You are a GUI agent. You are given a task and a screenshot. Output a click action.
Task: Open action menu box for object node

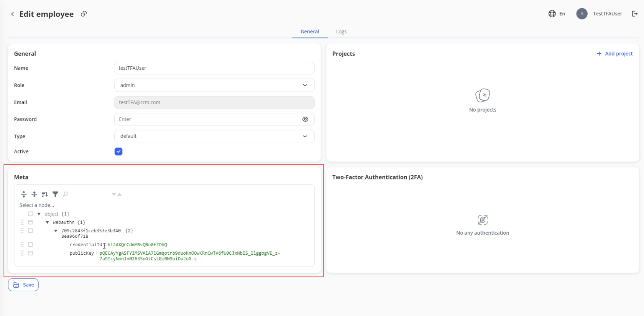coord(31,214)
